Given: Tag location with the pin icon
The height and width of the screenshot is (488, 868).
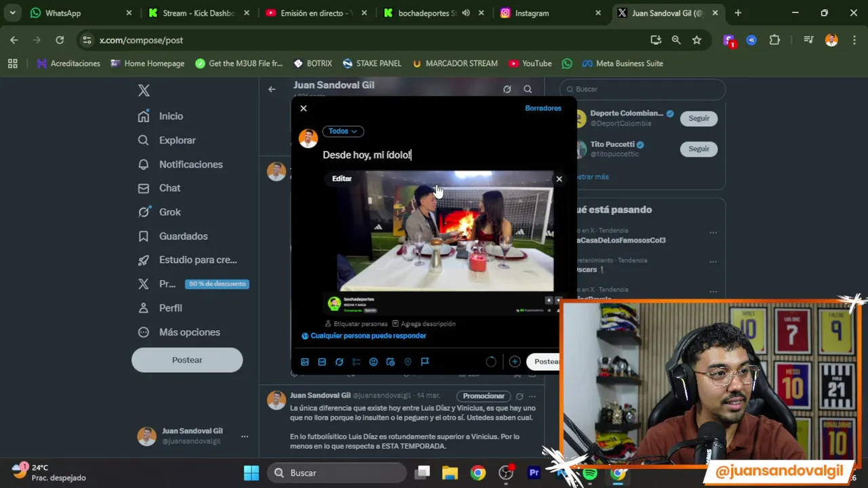Looking at the screenshot, I should [408, 362].
